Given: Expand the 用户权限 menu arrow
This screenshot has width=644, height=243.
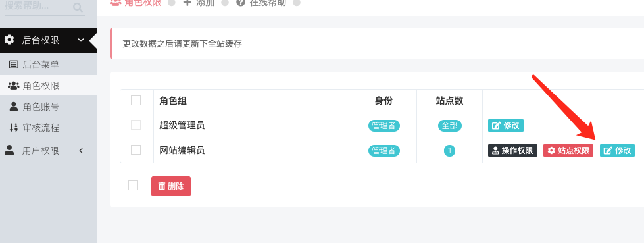Looking at the screenshot, I should click(81, 151).
